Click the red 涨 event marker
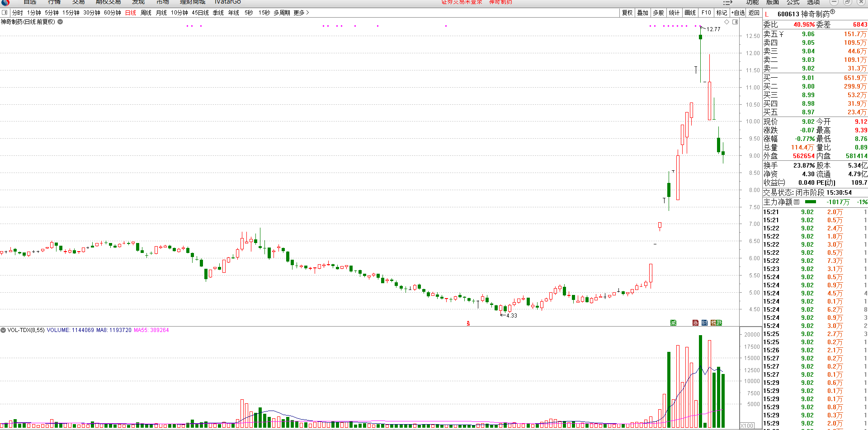This screenshot has width=868, height=430. 695,322
